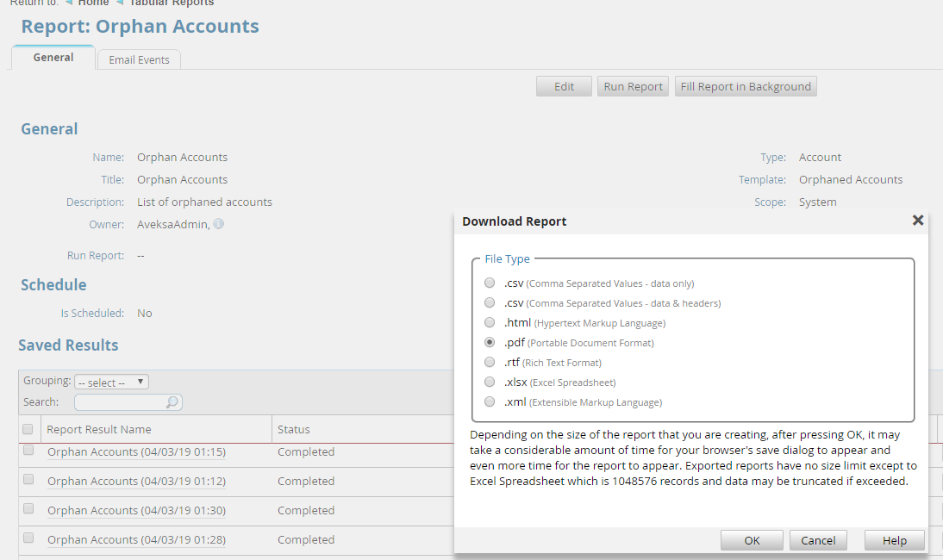
Task: Open the General tab
Action: [53, 58]
